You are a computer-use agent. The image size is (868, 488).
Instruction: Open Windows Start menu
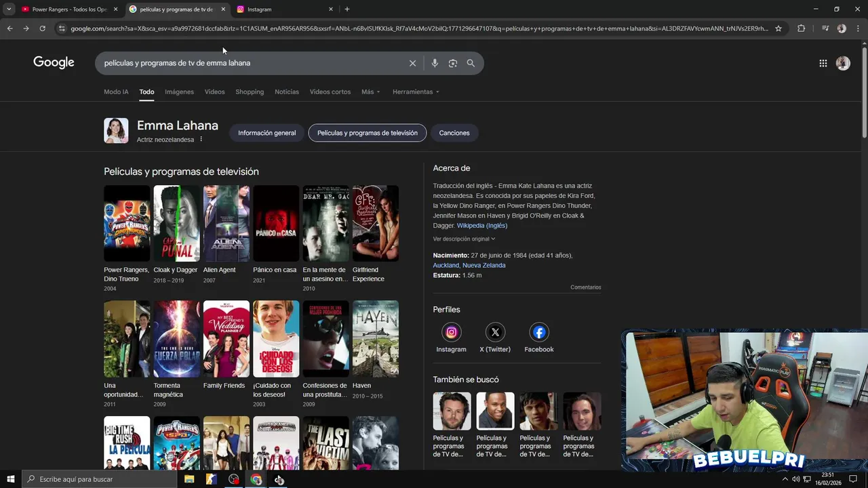[10, 479]
